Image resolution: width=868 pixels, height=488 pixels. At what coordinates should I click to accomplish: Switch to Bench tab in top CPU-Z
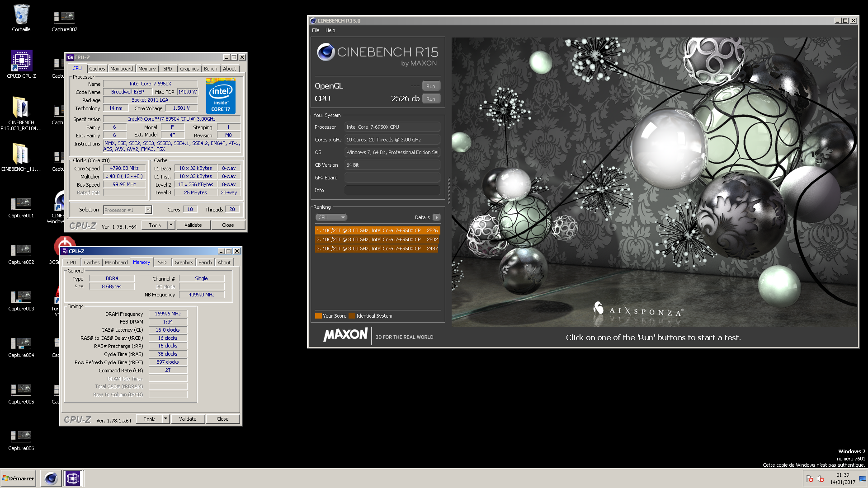point(210,69)
